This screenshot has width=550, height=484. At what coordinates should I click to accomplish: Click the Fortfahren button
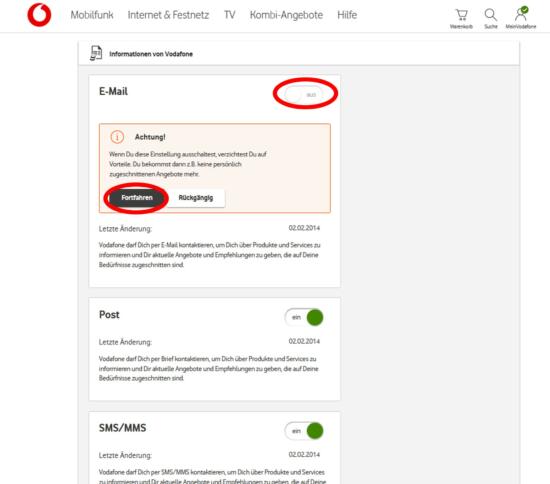[136, 198]
